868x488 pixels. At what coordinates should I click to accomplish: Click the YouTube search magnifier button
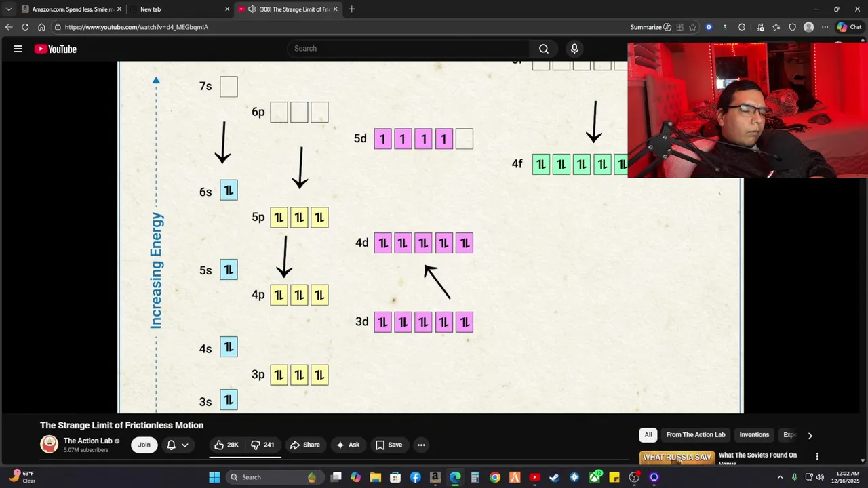(x=543, y=49)
